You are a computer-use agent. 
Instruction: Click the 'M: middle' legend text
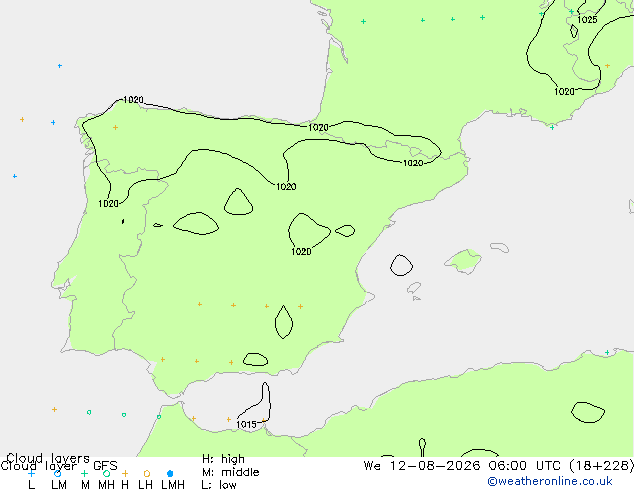pyautogui.click(x=230, y=472)
